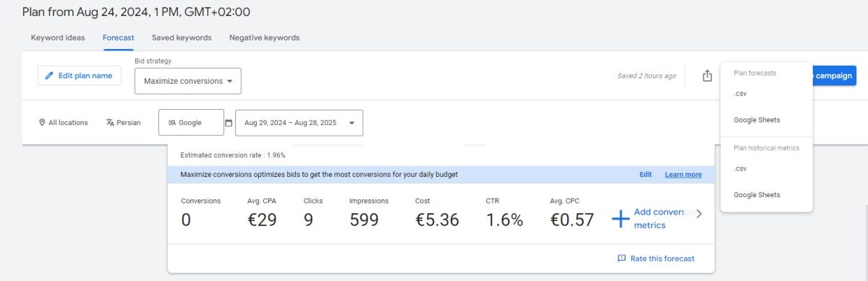Click the Avg. CPA value €29
Screen dimensions: 868x281
262,220
